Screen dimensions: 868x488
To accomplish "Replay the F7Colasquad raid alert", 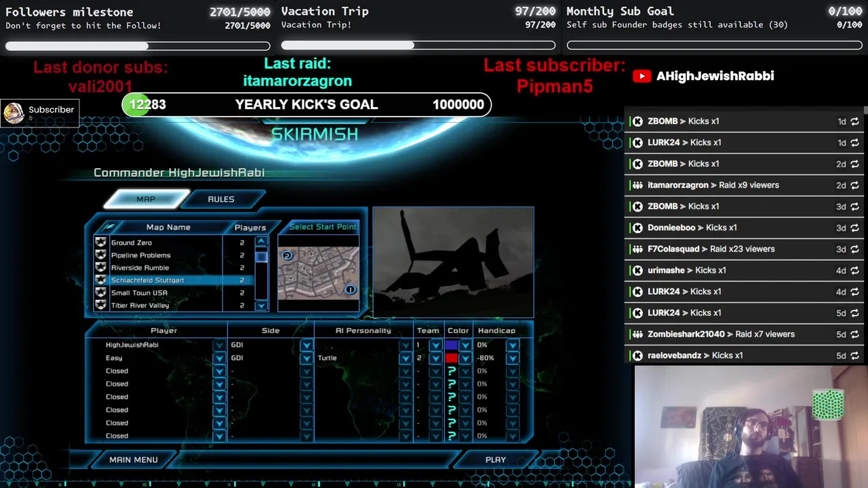I will 854,249.
